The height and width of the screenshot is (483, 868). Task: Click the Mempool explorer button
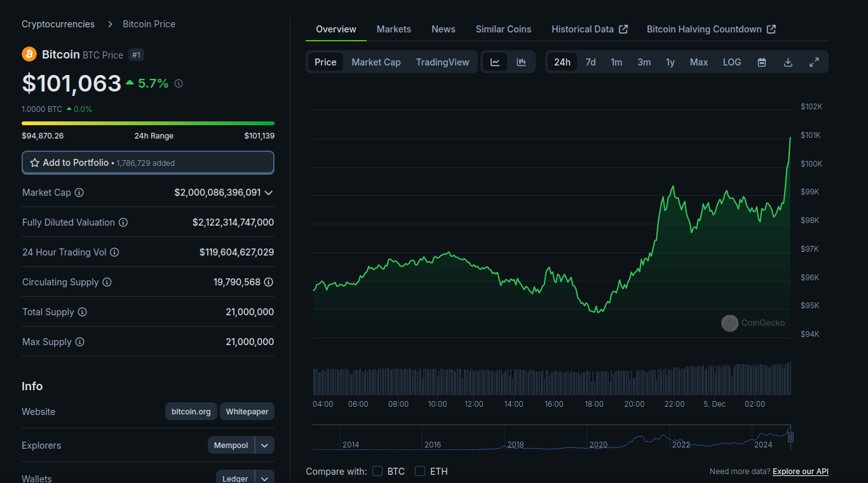click(x=231, y=445)
